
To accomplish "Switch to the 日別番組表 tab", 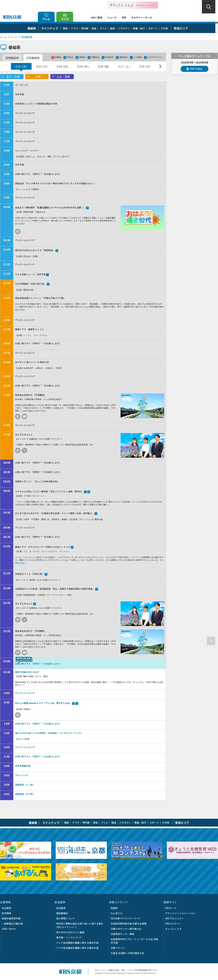I will click(33, 58).
